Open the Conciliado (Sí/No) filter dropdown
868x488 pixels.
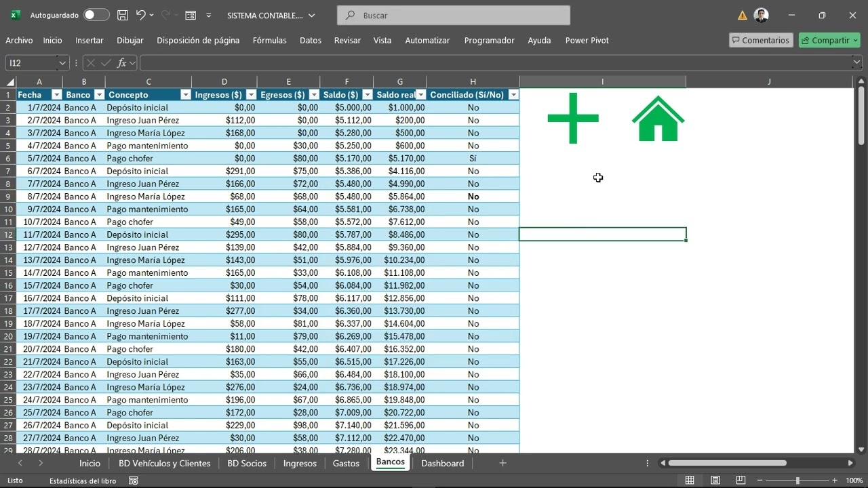(x=513, y=95)
